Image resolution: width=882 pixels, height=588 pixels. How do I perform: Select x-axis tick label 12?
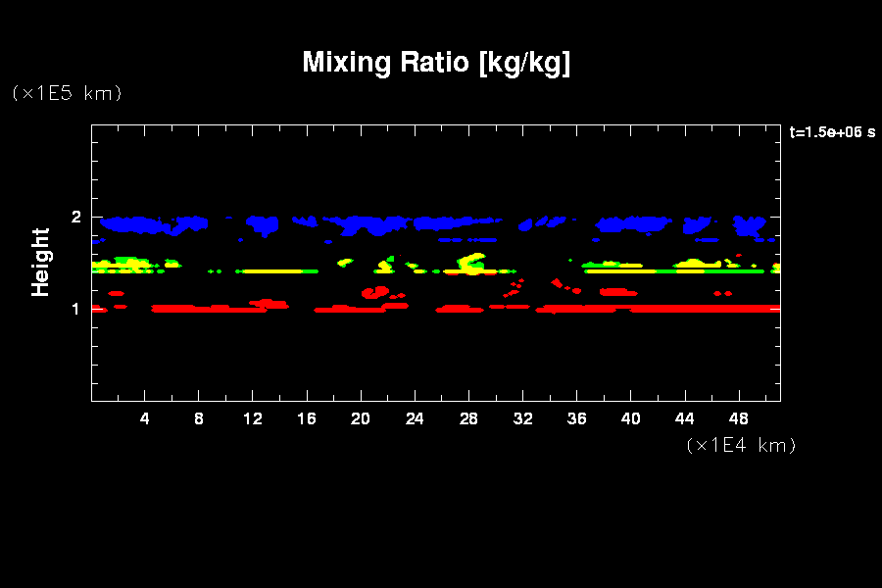[253, 418]
